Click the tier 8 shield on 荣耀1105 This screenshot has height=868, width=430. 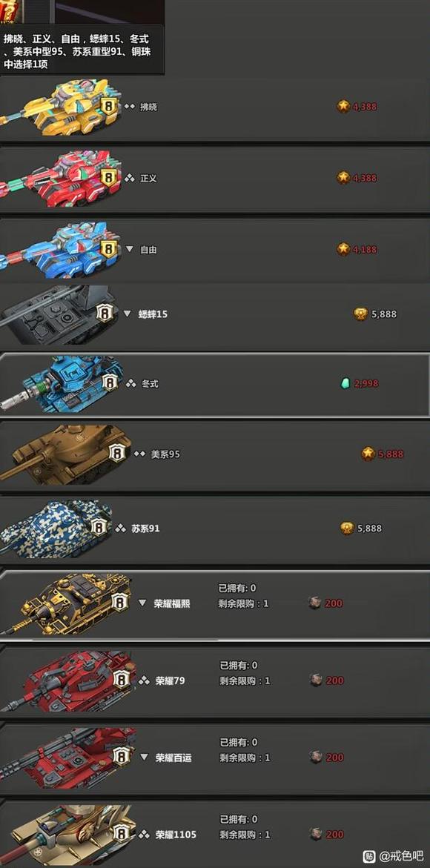pos(122,833)
